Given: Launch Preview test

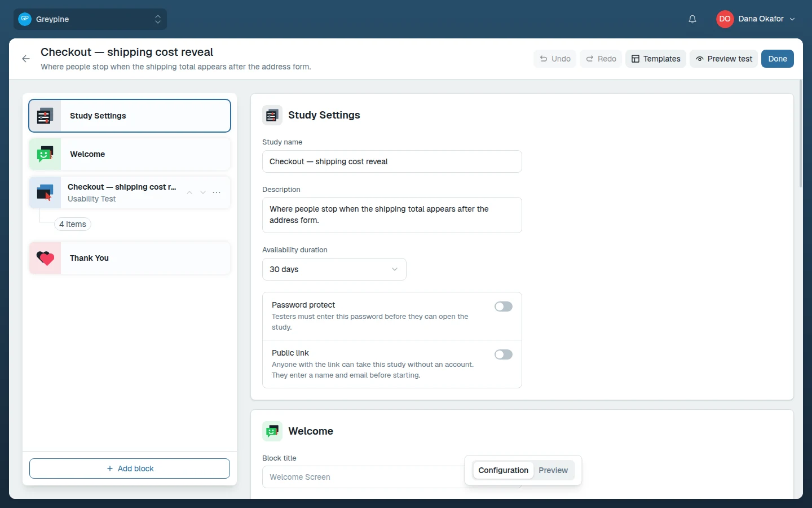Looking at the screenshot, I should click(x=723, y=59).
